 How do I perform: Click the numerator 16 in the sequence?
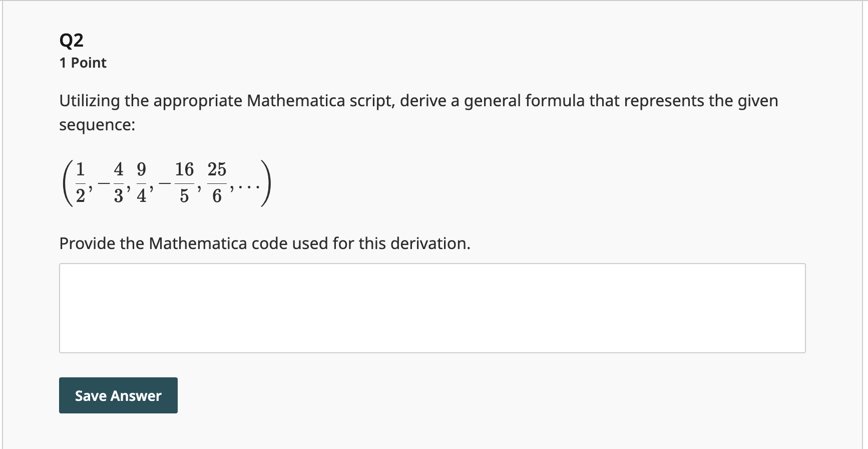pyautogui.click(x=184, y=169)
